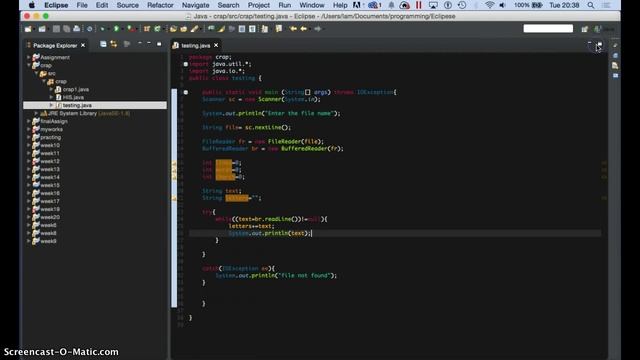This screenshot has width=640, height=360.
Task: Toggle fold on the main method
Action: pos(185,92)
